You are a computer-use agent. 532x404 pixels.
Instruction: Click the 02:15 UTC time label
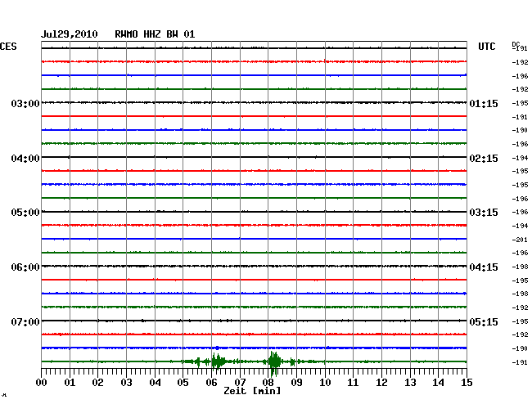click(x=484, y=159)
